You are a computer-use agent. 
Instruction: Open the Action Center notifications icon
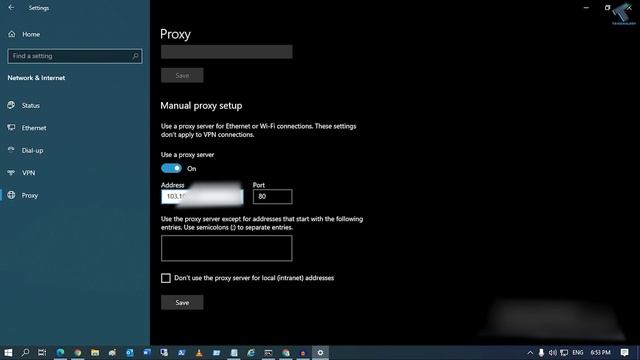click(x=624, y=353)
